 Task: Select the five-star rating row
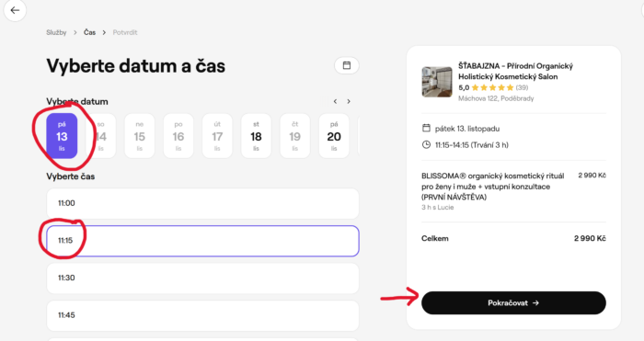coord(493,87)
